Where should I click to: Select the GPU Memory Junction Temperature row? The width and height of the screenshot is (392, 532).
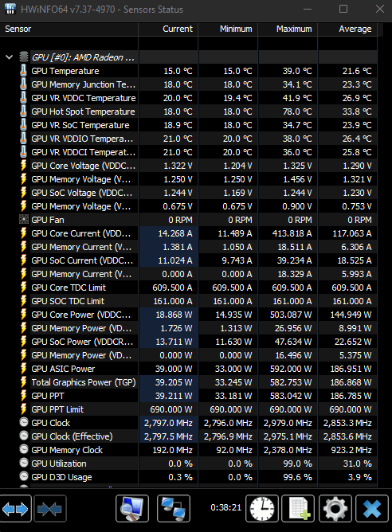coord(84,84)
